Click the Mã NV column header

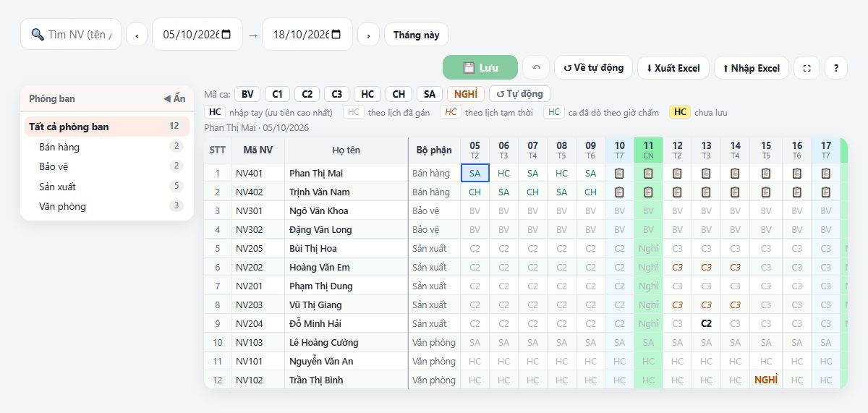pos(258,150)
